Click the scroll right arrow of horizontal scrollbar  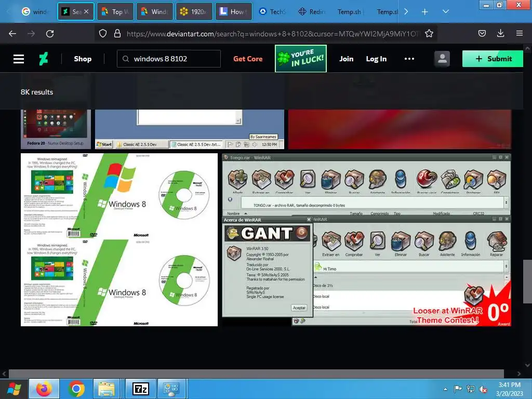(x=519, y=374)
